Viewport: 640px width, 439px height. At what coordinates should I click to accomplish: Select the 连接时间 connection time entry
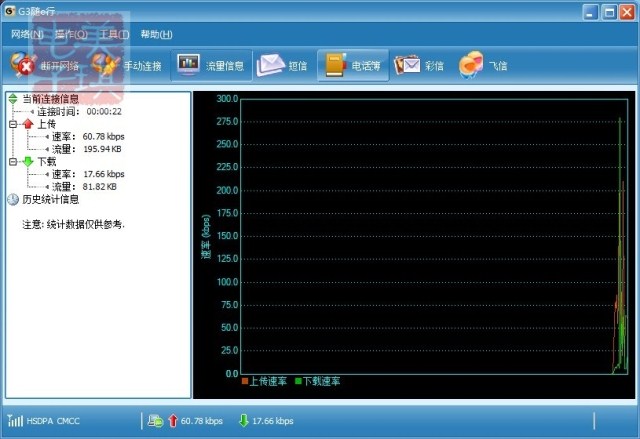point(59,112)
